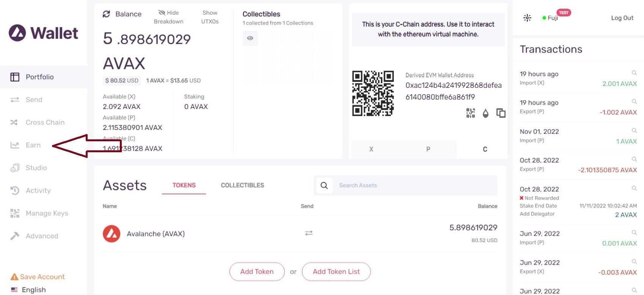Click the Hide Breakdown toggle
This screenshot has height=295, width=644.
[x=168, y=17]
